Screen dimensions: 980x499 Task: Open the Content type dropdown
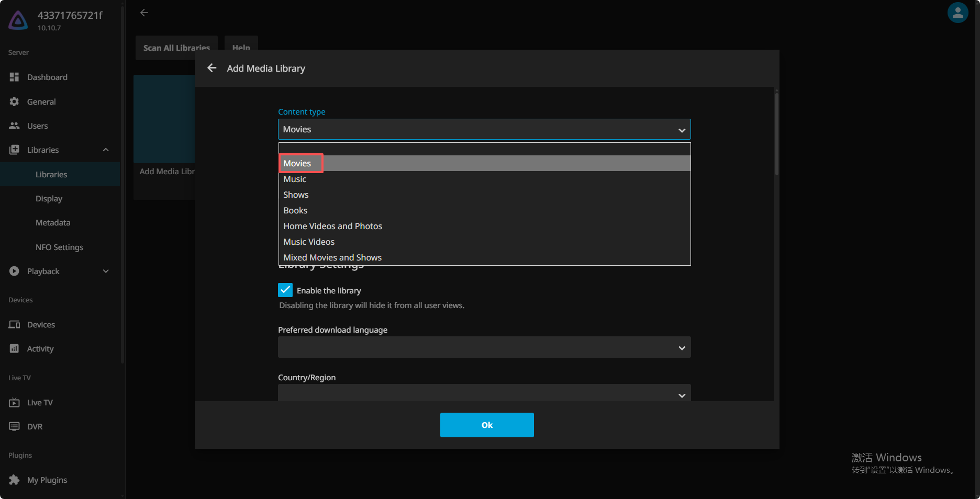click(484, 129)
